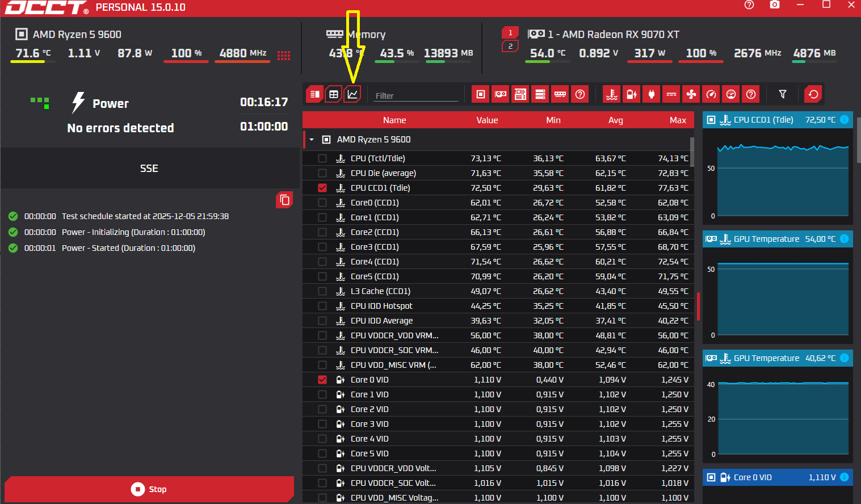The image size is (861, 504).
Task: Click the GPU 317 W power readout
Action: pyautogui.click(x=650, y=53)
